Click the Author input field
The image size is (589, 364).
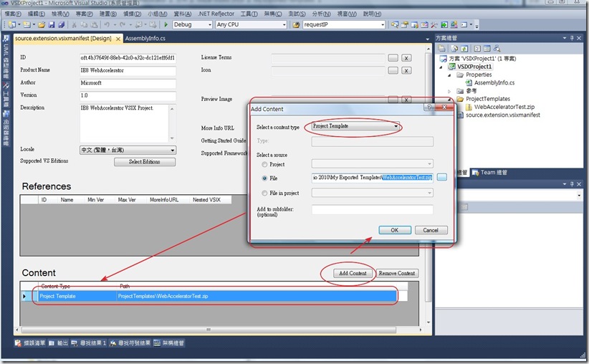128,83
